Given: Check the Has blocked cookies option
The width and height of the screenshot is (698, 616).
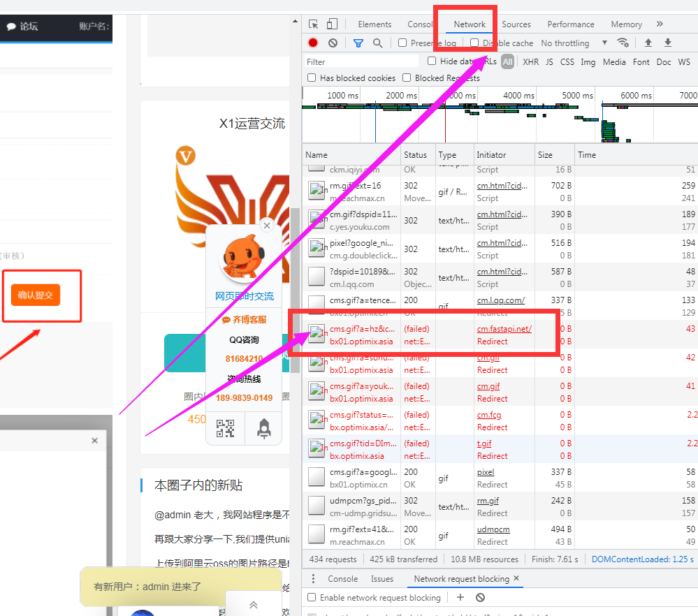Looking at the screenshot, I should coord(312,78).
